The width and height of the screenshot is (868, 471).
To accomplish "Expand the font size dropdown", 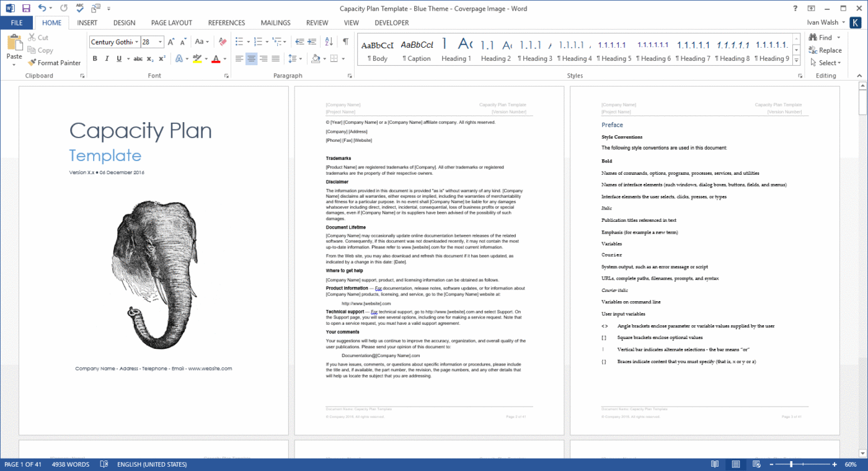I will (160, 42).
